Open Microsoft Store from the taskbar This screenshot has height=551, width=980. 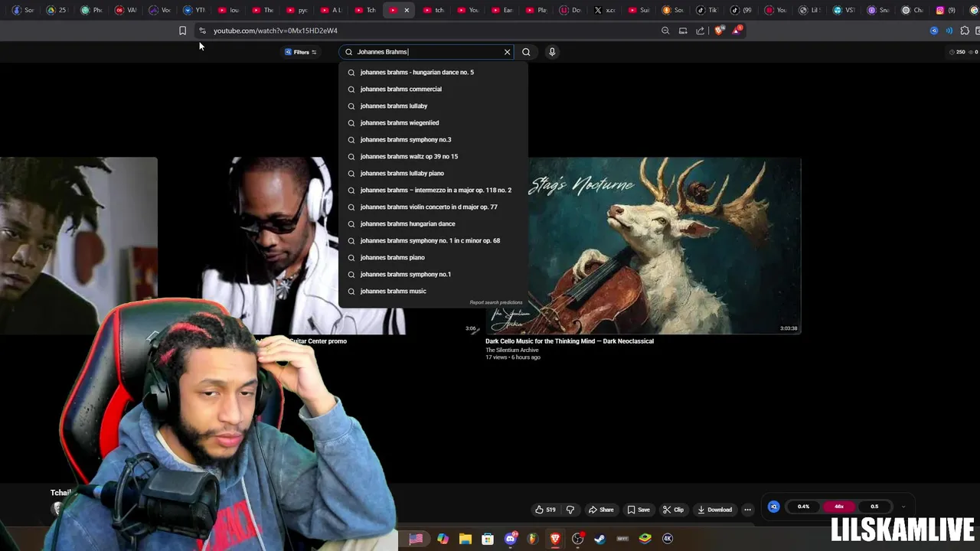tap(488, 539)
